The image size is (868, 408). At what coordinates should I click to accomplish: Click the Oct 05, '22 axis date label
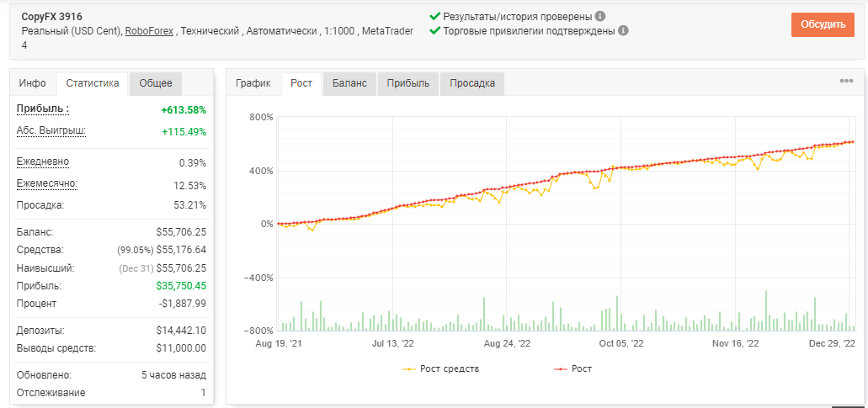pos(621,344)
